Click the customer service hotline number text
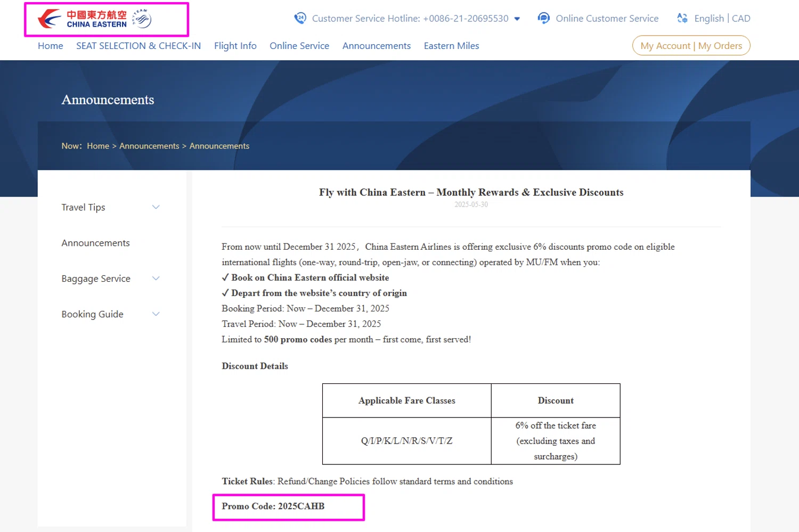 tap(410, 19)
